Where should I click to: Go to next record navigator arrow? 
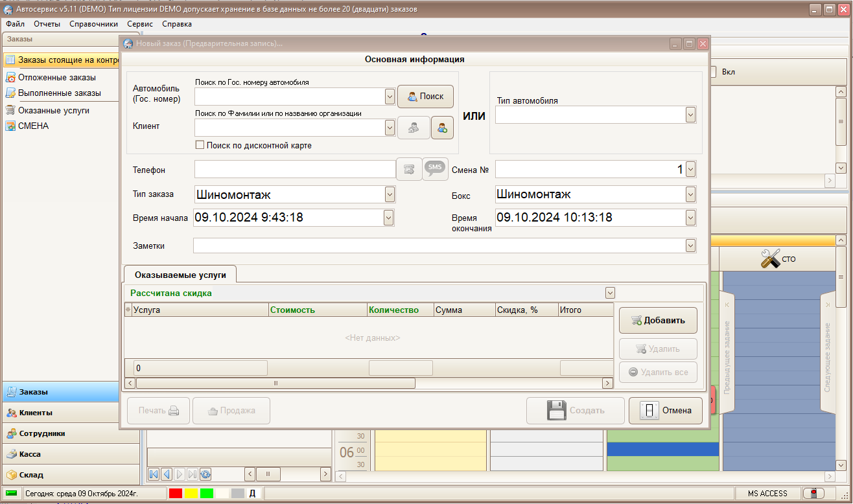(180, 474)
